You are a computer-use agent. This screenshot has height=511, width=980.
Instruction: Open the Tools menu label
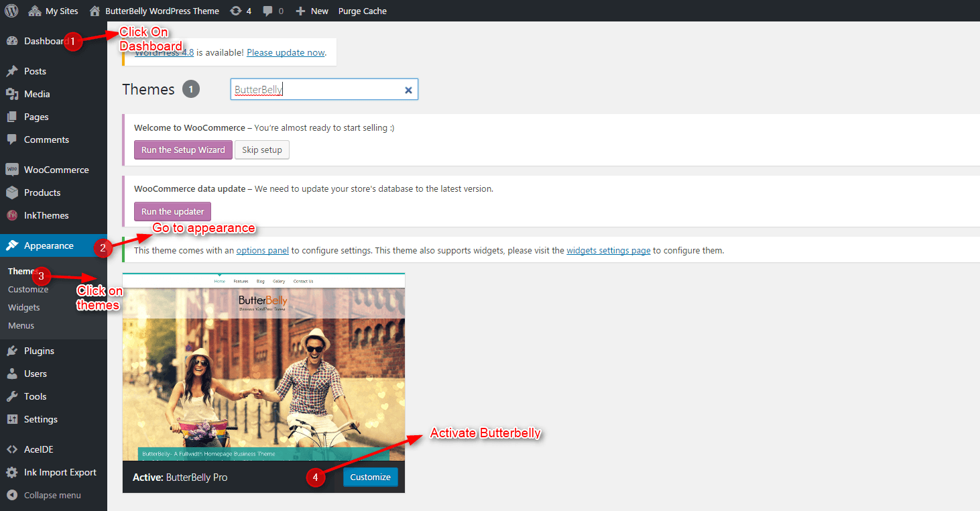point(36,396)
